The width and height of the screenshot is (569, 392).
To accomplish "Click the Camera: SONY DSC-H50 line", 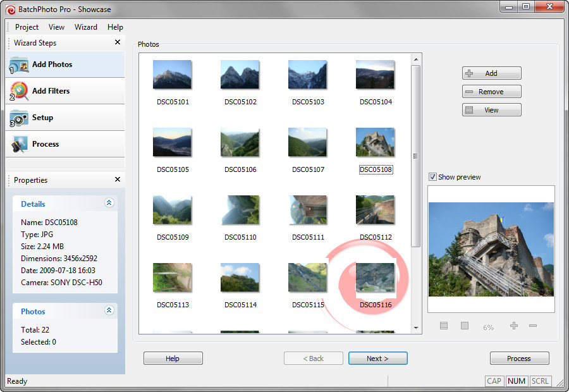I will click(62, 283).
